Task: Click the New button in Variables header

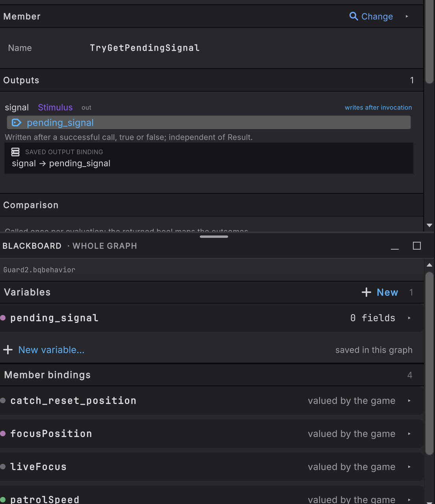Action: (x=387, y=292)
